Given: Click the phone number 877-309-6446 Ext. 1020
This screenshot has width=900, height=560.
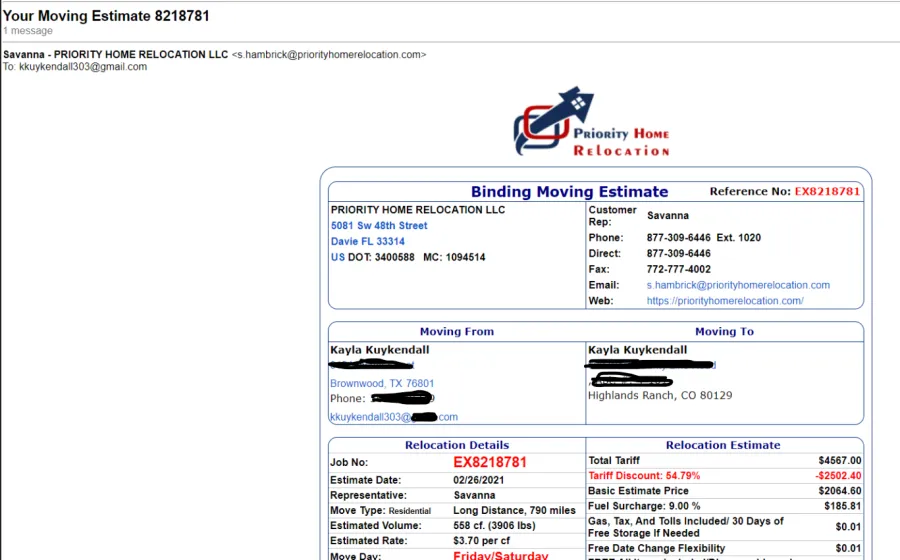Looking at the screenshot, I should tap(704, 238).
